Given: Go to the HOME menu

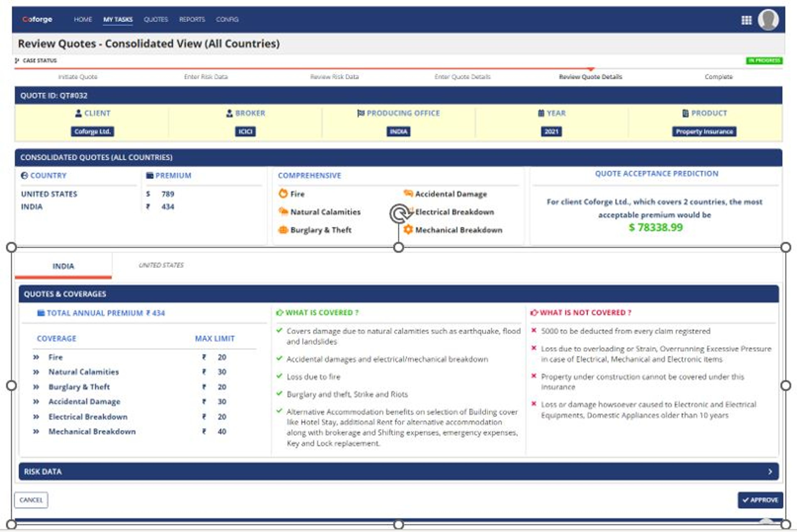Looking at the screenshot, I should point(83,19).
